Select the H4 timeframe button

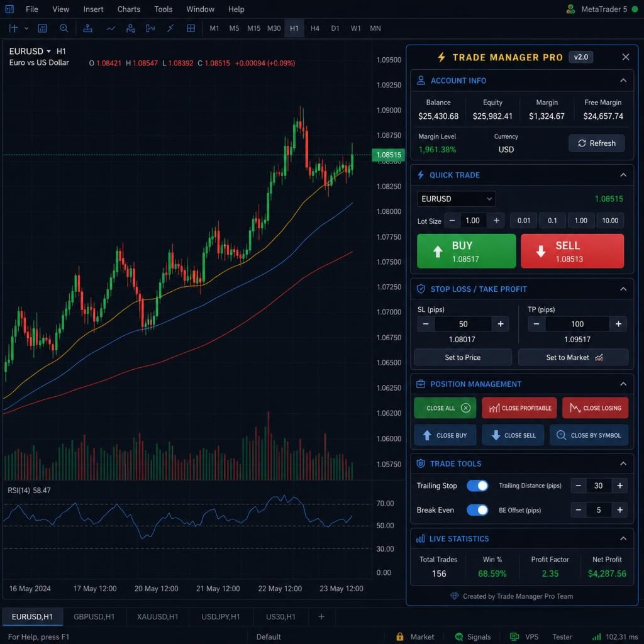(314, 28)
